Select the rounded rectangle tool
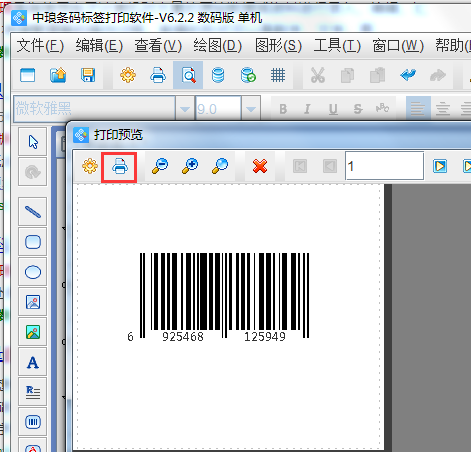 coord(33,242)
